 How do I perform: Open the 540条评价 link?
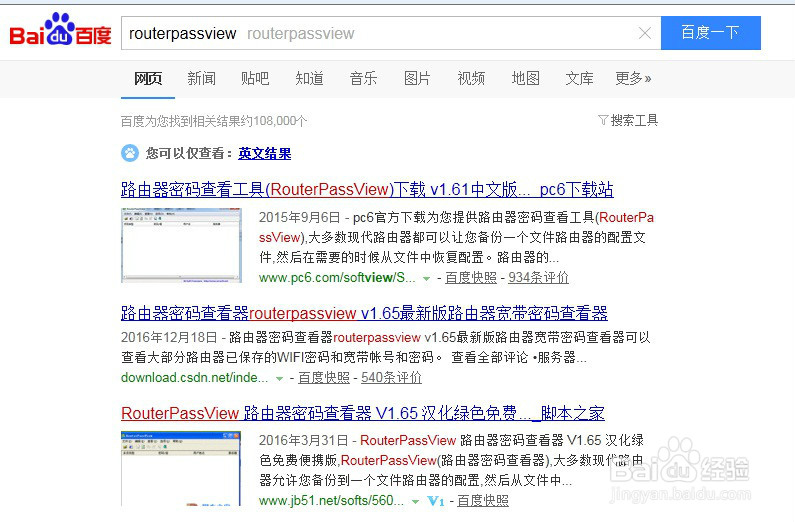point(391,378)
